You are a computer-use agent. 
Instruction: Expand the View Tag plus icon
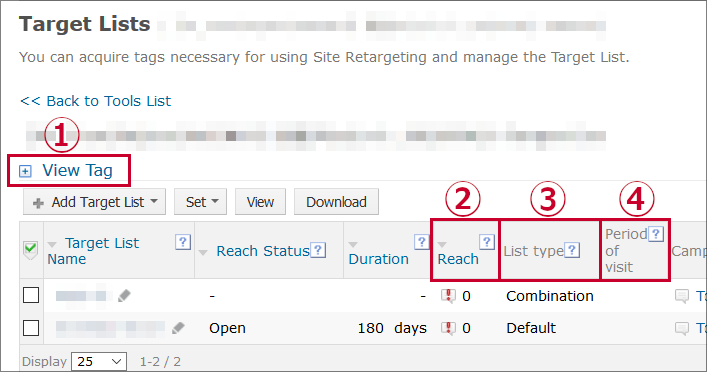pos(25,171)
